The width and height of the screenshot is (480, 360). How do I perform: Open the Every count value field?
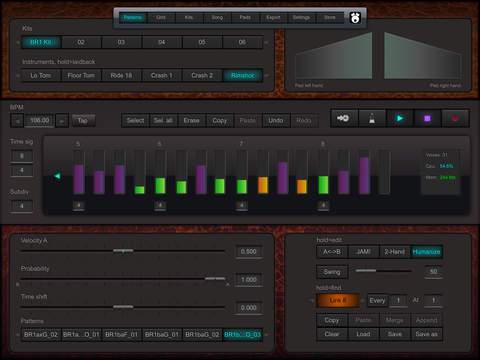(x=398, y=301)
